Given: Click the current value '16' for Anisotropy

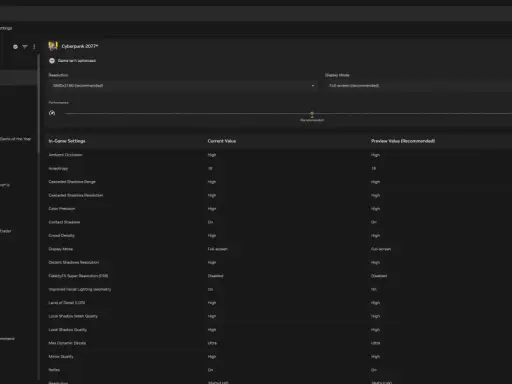Looking at the screenshot, I should click(210, 168).
